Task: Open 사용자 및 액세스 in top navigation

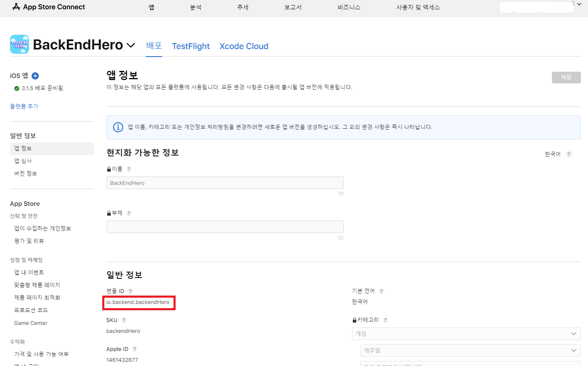Action: point(418,7)
